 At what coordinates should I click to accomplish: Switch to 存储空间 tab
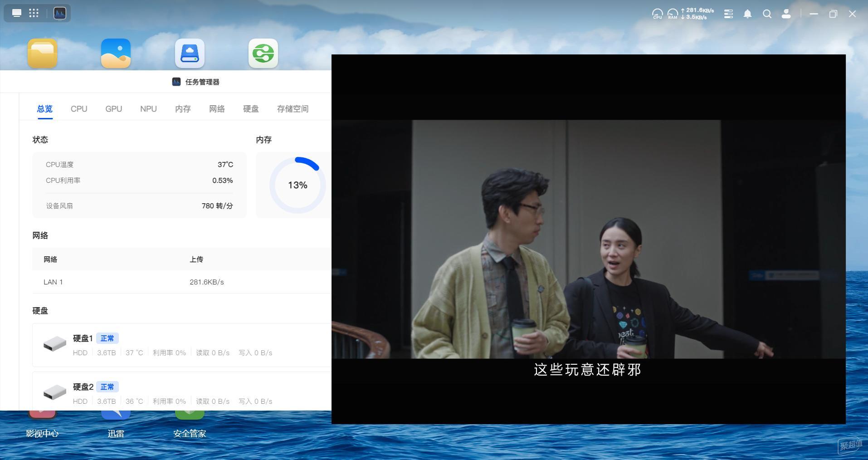point(293,109)
